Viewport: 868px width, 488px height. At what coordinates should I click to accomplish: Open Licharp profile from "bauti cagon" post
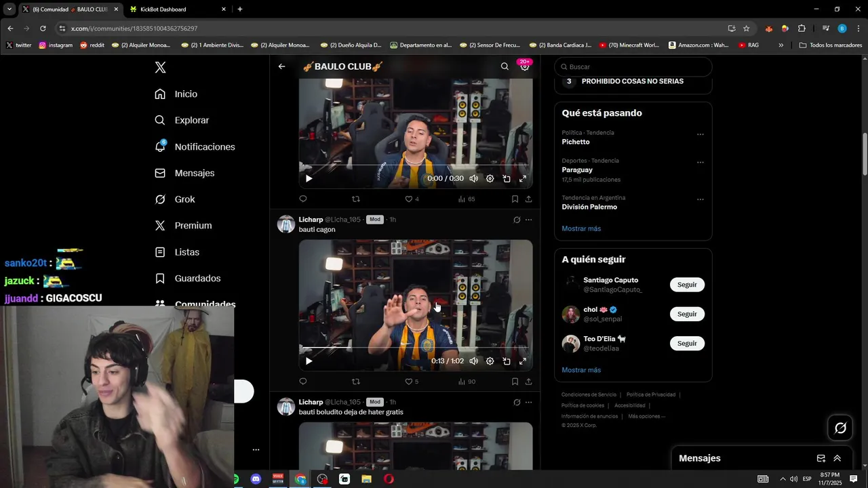pos(311,220)
